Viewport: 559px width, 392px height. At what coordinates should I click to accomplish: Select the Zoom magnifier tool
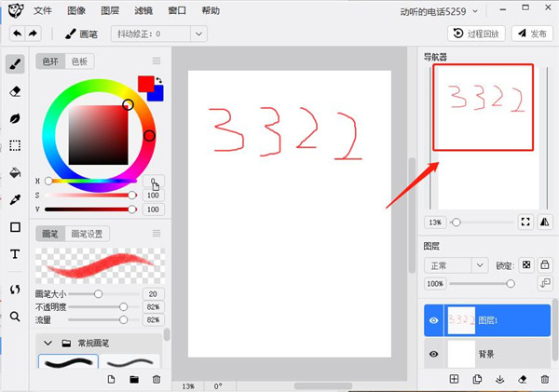click(15, 316)
